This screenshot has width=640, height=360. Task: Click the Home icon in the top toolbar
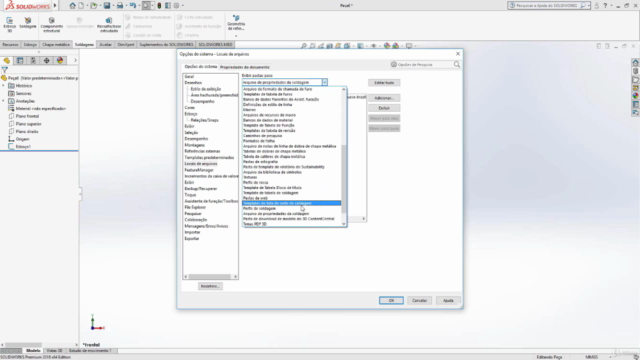tap(72, 6)
